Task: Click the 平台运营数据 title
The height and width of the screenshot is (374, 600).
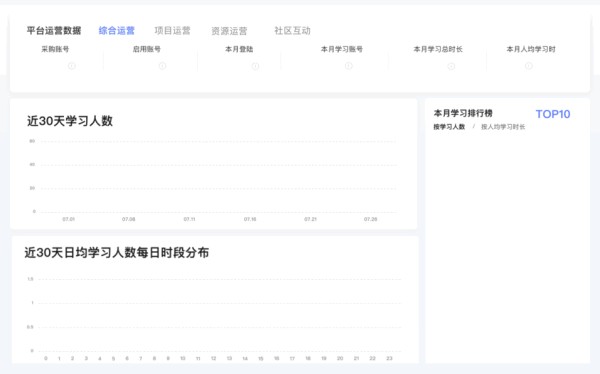Action: tap(54, 31)
